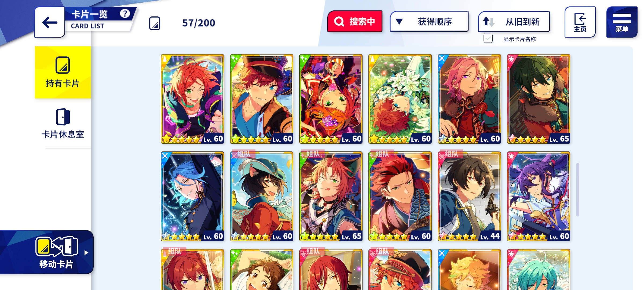Click the card count icon beside 57/200
644x290 pixels.
click(x=155, y=23)
